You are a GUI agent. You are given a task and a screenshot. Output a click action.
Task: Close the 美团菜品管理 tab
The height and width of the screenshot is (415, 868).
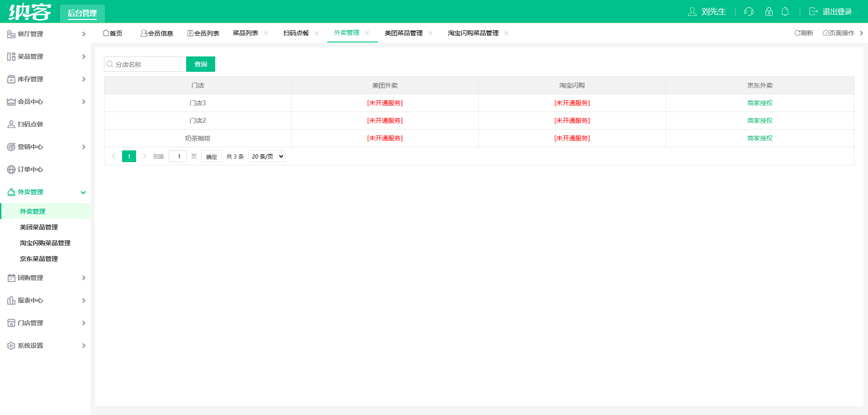pyautogui.click(x=430, y=33)
